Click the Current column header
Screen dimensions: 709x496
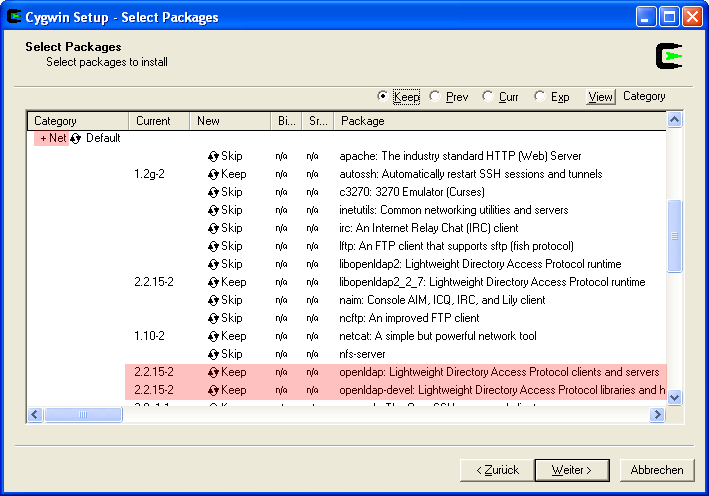(159, 121)
